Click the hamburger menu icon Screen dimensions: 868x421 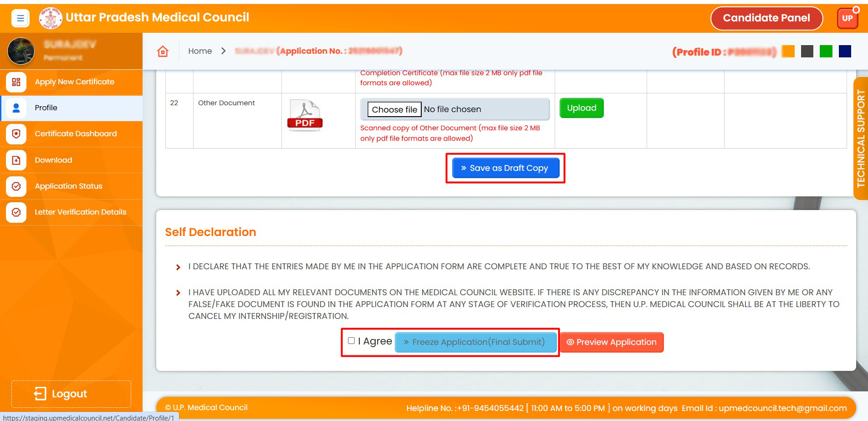pyautogui.click(x=20, y=18)
